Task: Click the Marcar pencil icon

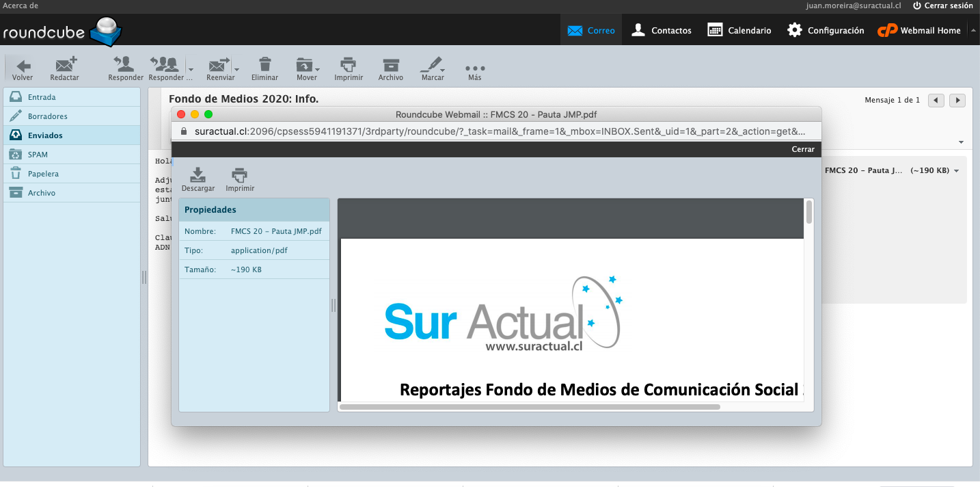Action: pyautogui.click(x=431, y=65)
